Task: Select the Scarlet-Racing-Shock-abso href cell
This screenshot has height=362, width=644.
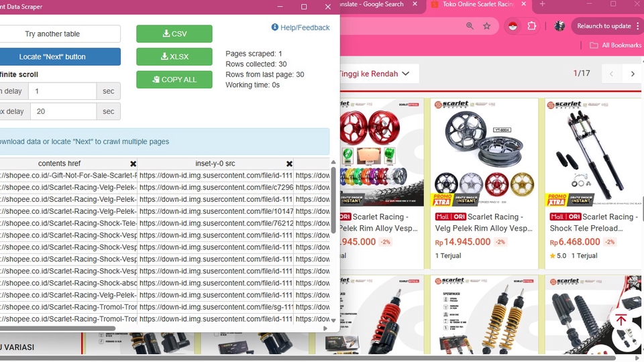Action: coord(68,283)
